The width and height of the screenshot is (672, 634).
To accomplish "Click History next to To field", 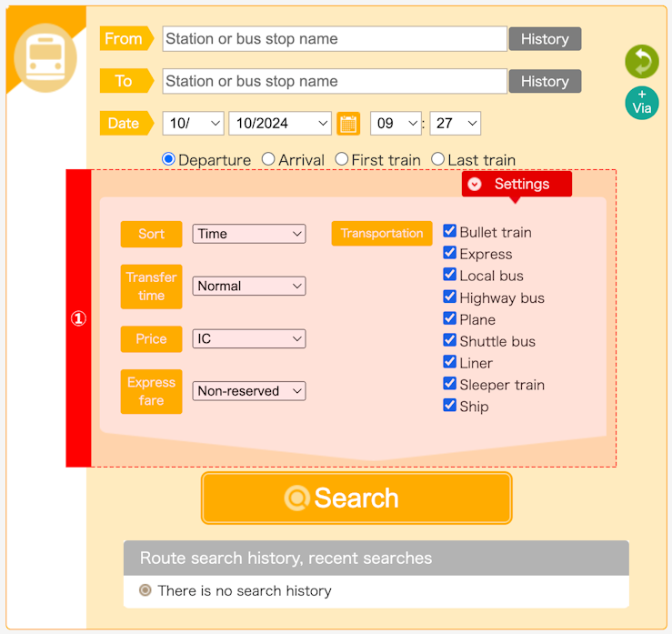I will click(545, 82).
